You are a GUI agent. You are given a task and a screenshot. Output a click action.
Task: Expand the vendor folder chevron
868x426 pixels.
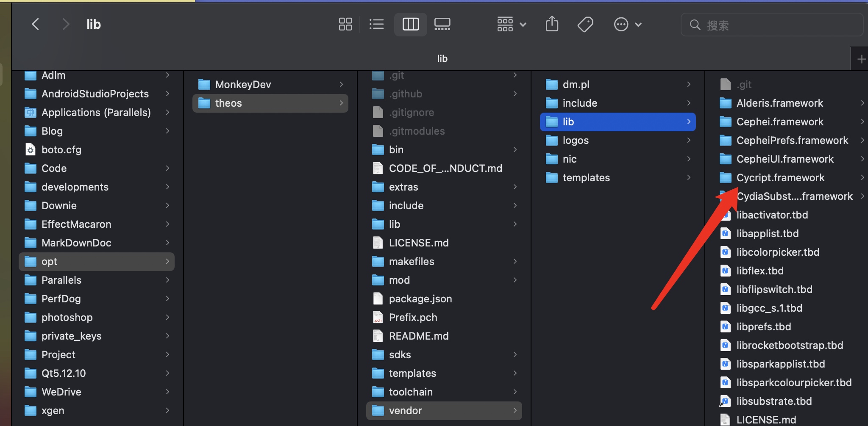(x=515, y=410)
